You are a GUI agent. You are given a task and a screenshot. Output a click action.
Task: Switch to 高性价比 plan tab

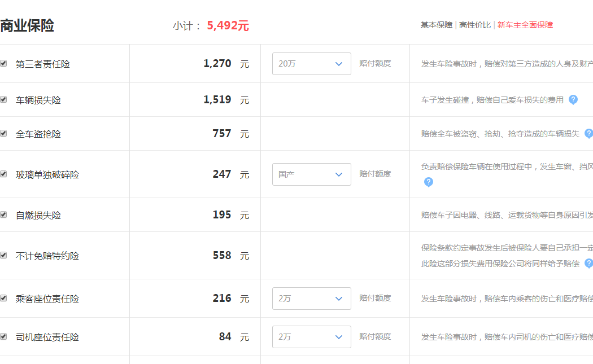[474, 25]
